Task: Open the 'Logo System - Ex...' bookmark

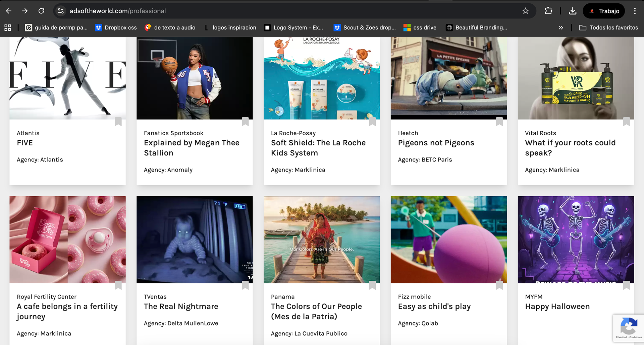Action: point(294,28)
